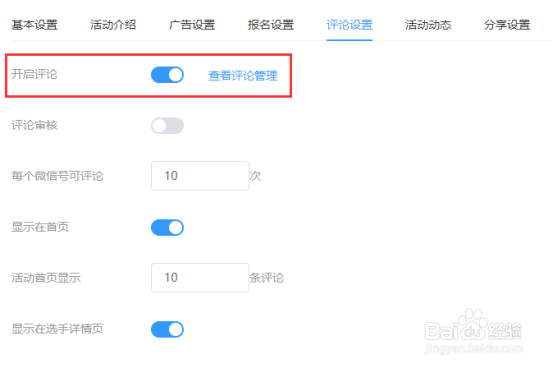Screen dimensions: 554x368
Task: Select the 广告设置 tab
Action: coord(192,25)
